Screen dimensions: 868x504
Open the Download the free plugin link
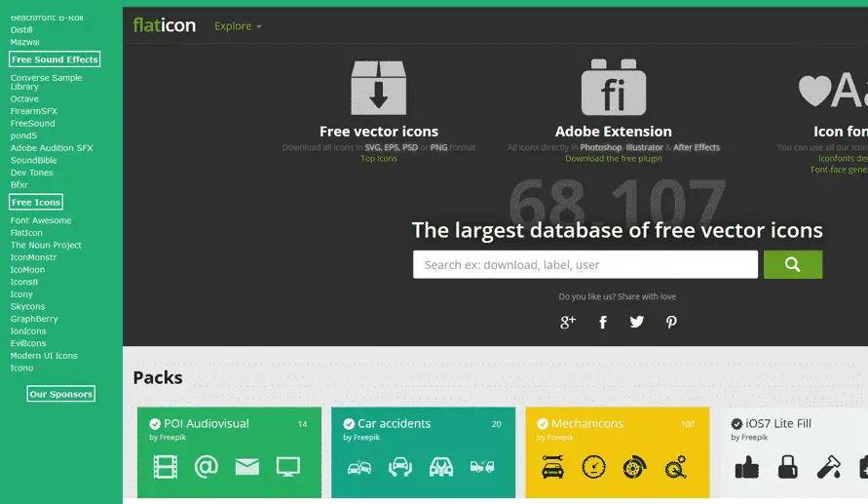coord(614,158)
